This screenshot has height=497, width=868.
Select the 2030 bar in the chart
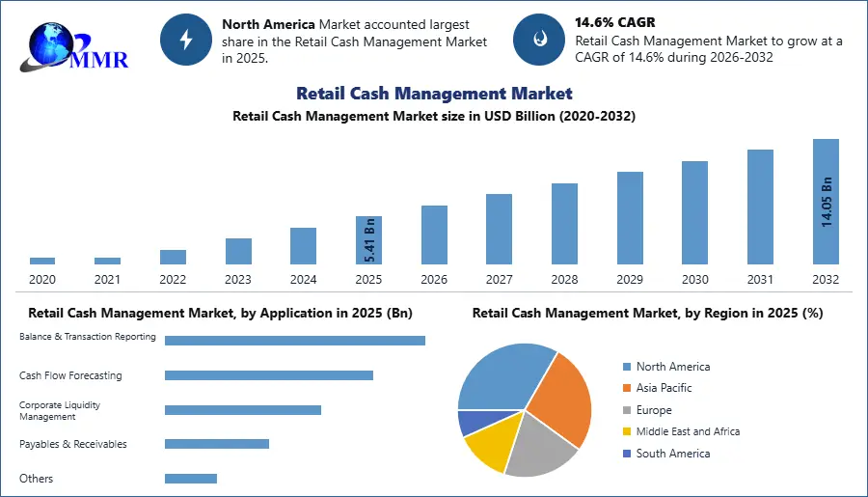coord(694,212)
